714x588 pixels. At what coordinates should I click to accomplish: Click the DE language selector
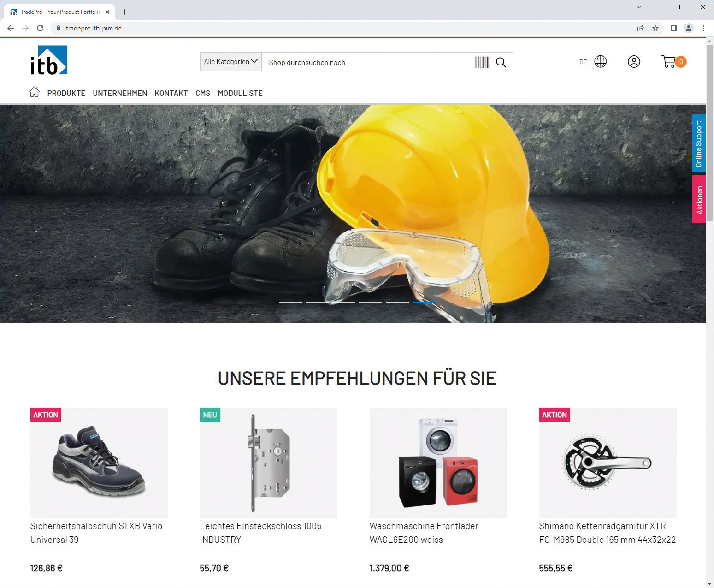pyautogui.click(x=583, y=62)
